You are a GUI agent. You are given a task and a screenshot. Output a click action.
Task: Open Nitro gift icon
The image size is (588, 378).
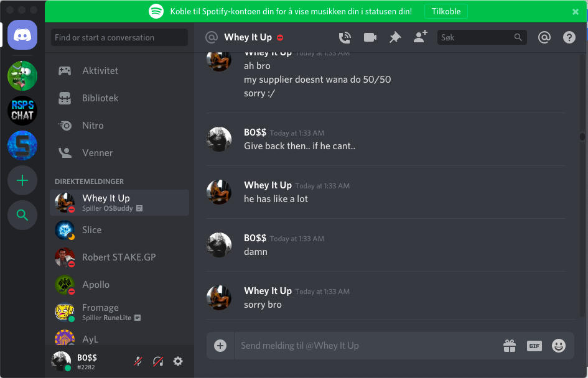click(509, 346)
